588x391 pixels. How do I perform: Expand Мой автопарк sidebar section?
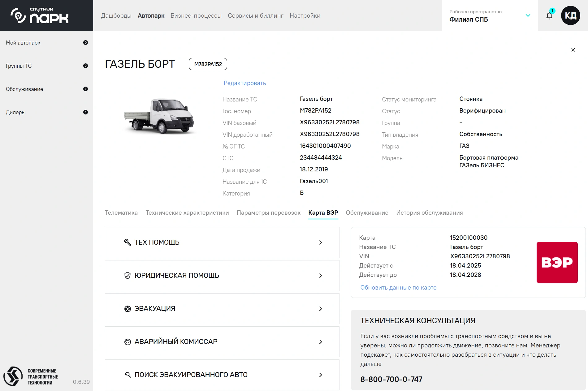(85, 43)
